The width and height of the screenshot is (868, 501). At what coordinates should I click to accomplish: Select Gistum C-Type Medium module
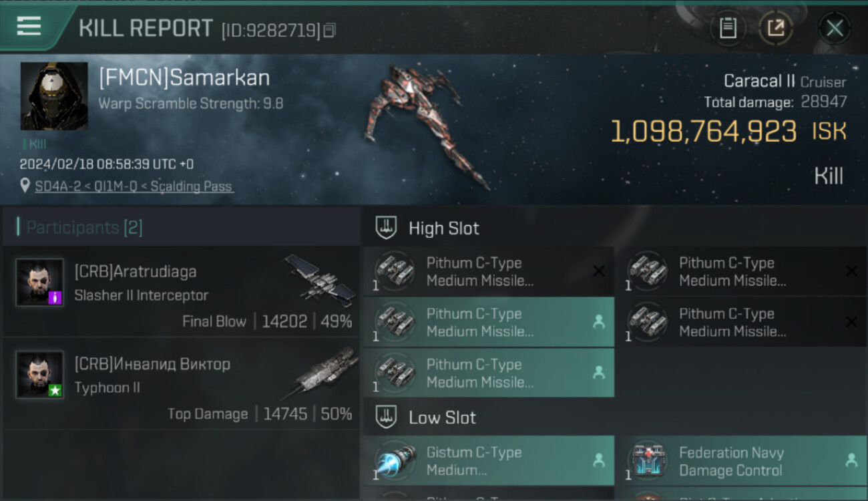coord(489,461)
